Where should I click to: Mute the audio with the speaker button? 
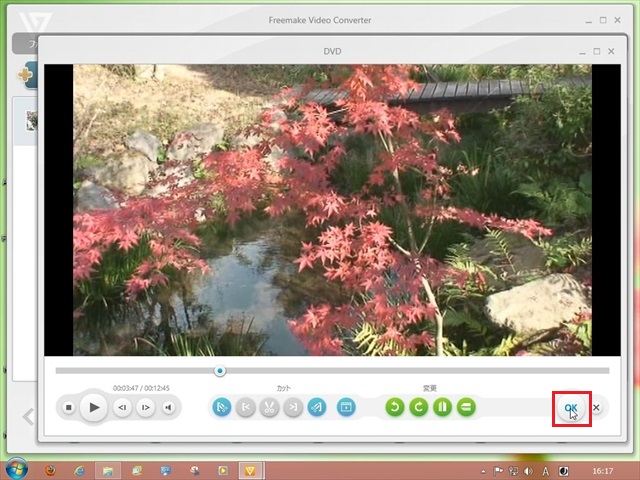coord(168,408)
